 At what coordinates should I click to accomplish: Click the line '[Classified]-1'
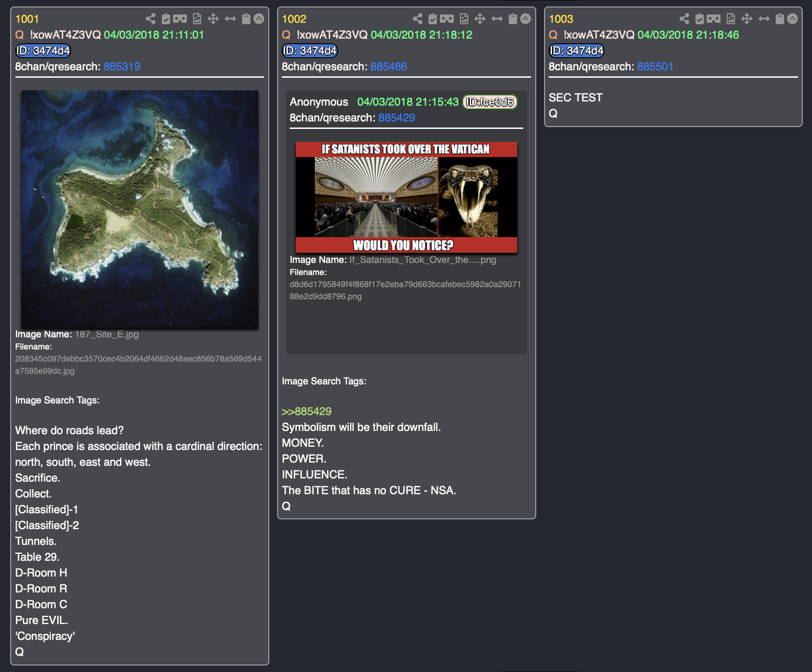(47, 510)
